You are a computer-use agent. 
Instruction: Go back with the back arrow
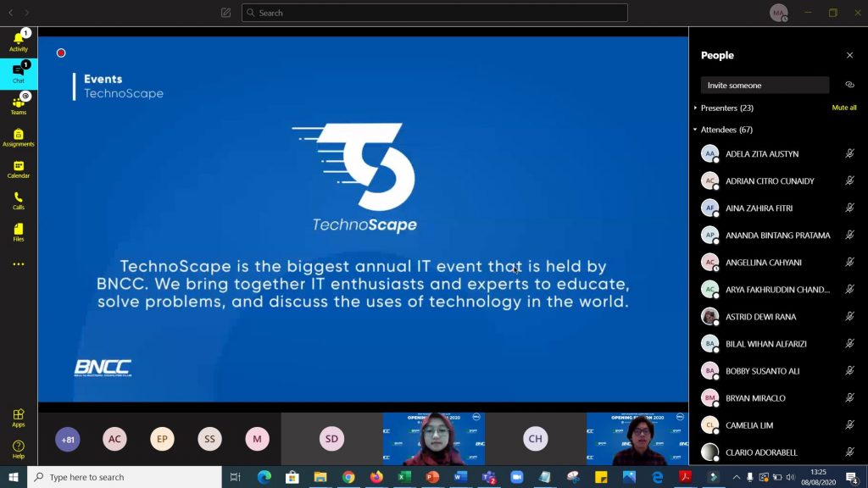(10, 12)
